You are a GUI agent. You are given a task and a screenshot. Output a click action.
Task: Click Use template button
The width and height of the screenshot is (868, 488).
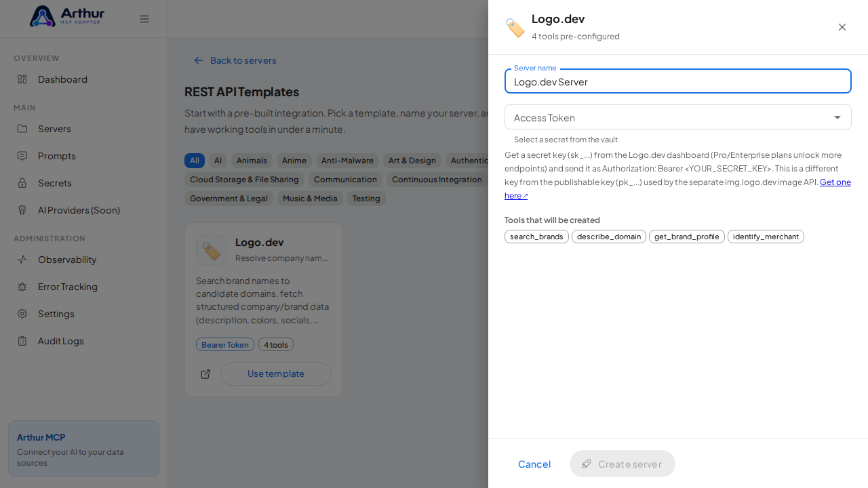click(x=276, y=373)
